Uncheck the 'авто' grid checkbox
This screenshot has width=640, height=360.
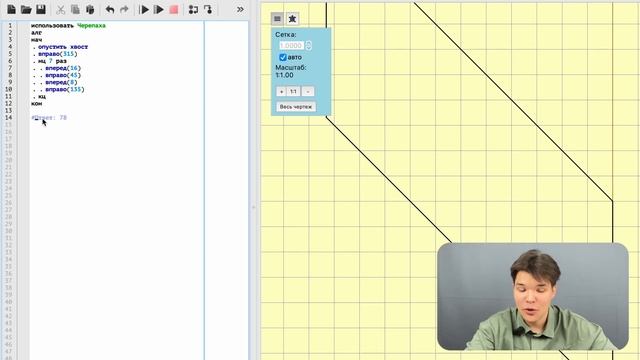tap(283, 57)
